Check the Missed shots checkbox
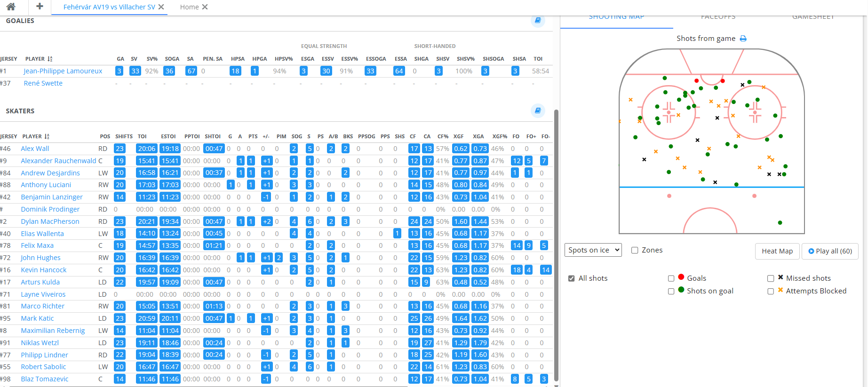The image size is (868, 387). click(771, 278)
